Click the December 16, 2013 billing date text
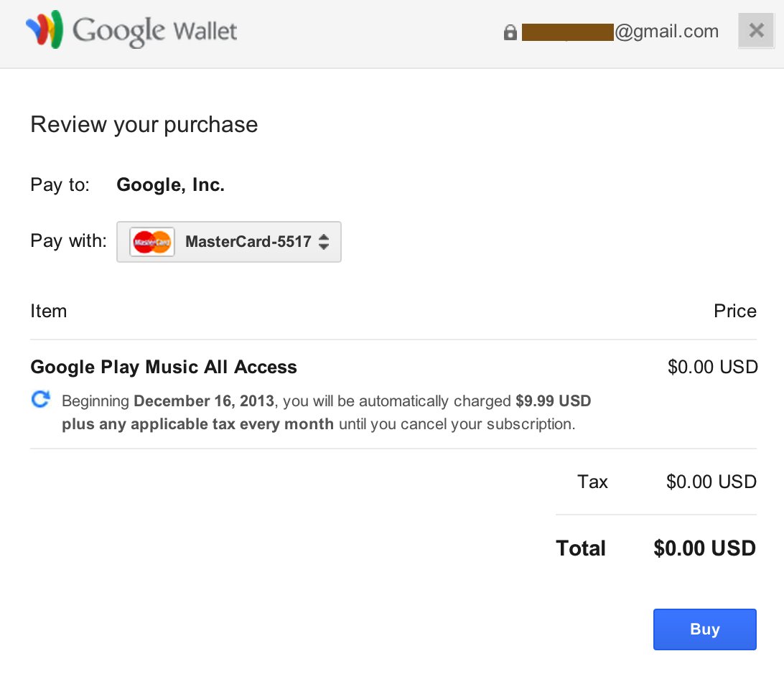The width and height of the screenshot is (784, 679). 204,401
